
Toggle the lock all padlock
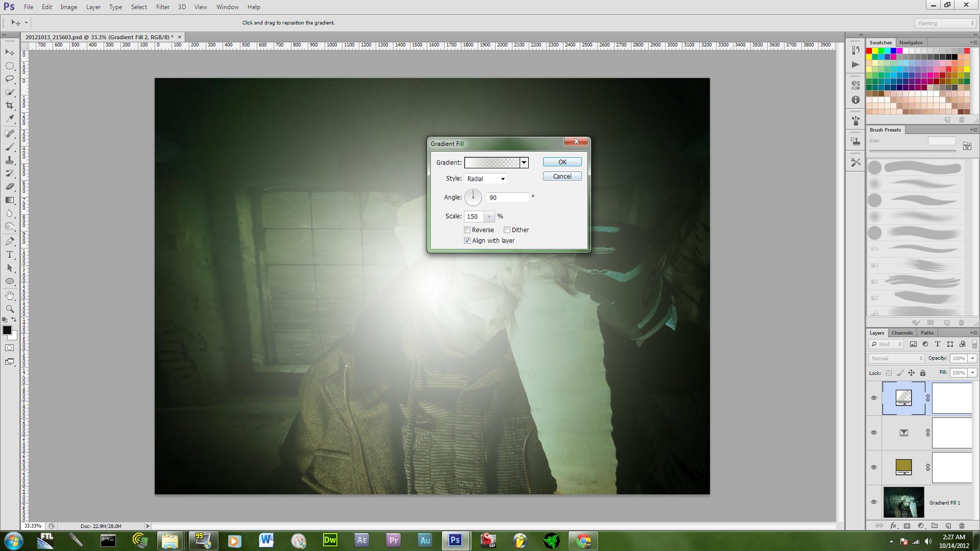coord(923,373)
